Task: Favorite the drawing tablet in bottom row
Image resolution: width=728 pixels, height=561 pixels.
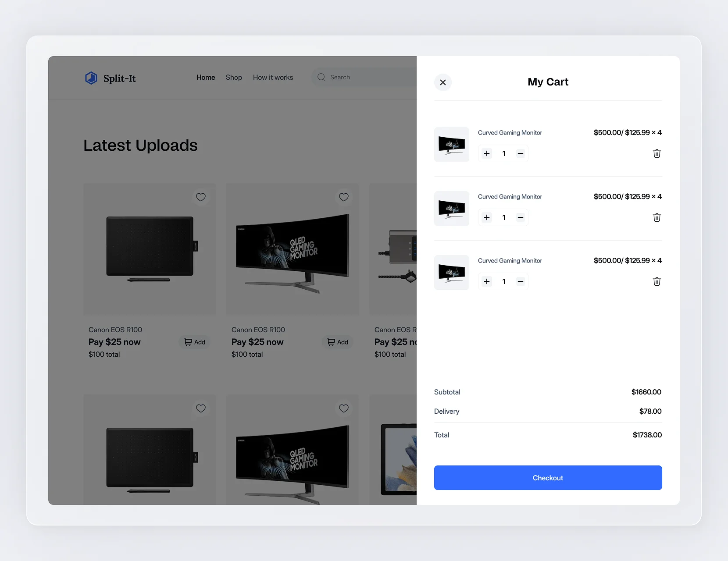Action: pyautogui.click(x=201, y=408)
